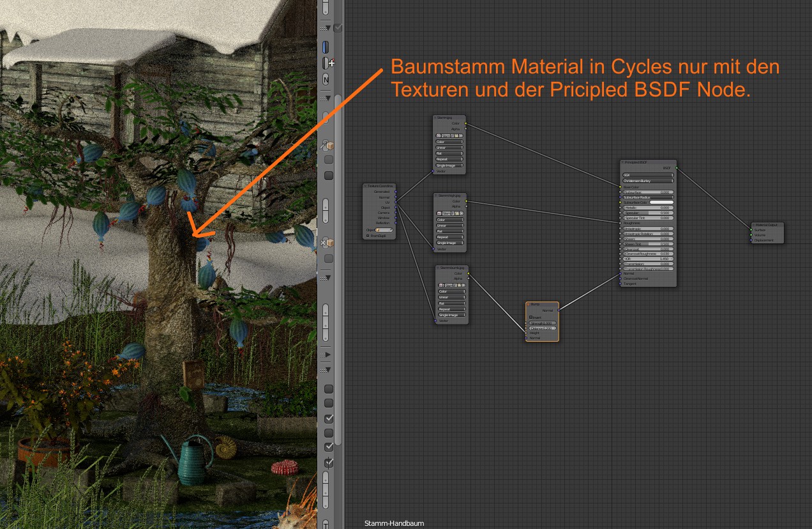Collapse the Principled BSDF node
Viewport: 812px width, 529px height.
[x=622, y=162]
